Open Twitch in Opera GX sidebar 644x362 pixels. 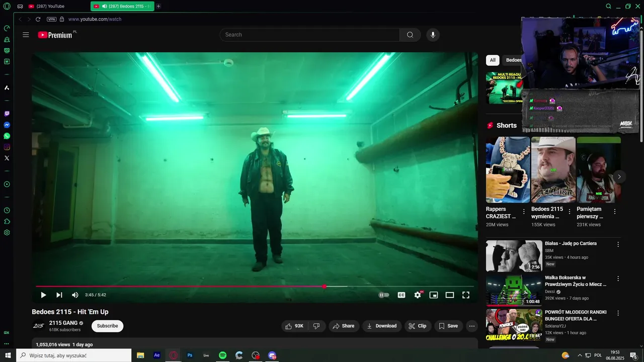[7, 114]
